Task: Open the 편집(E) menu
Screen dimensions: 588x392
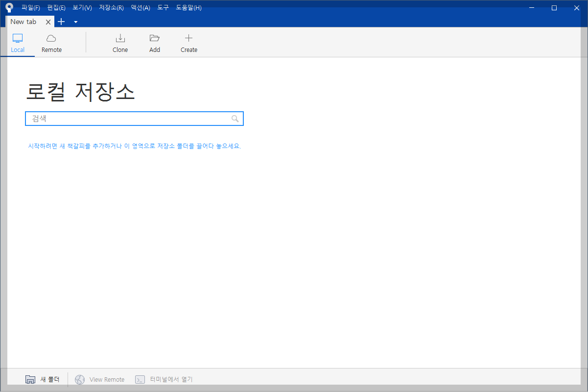Action: coord(56,8)
